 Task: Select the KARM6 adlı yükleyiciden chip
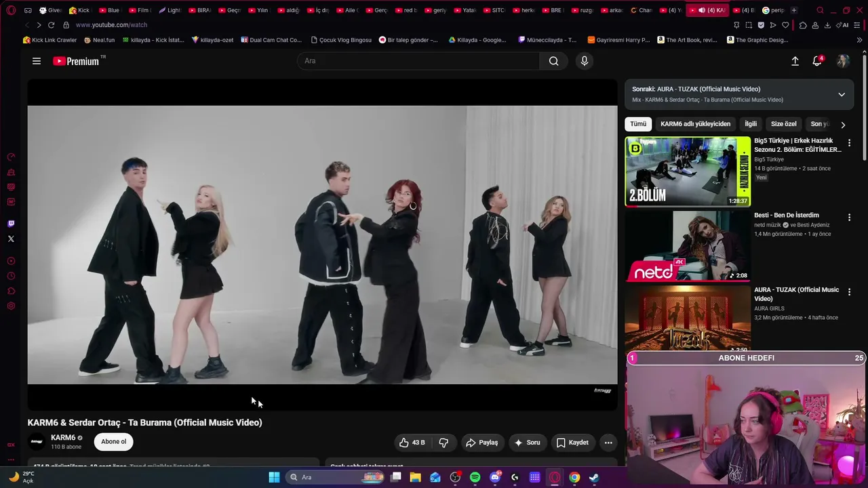695,124
